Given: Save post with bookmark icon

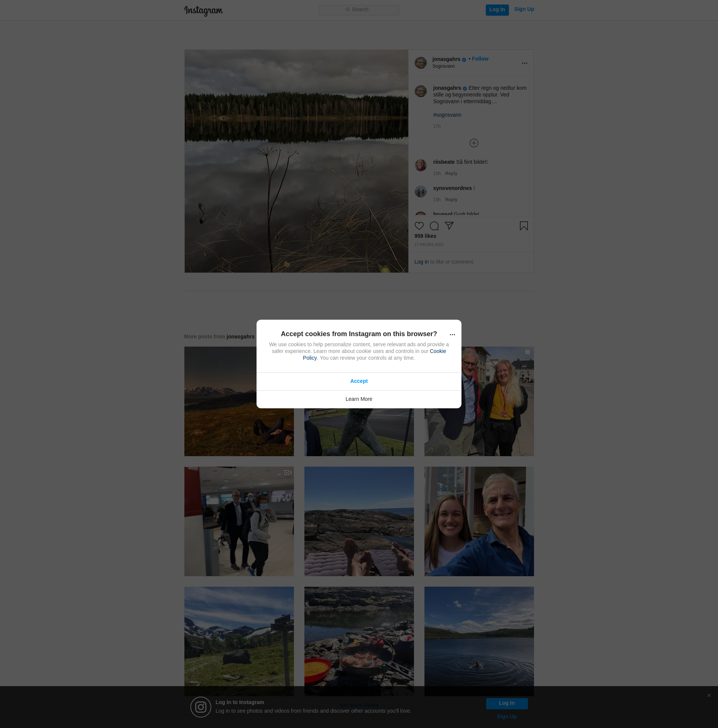Looking at the screenshot, I should click(524, 226).
